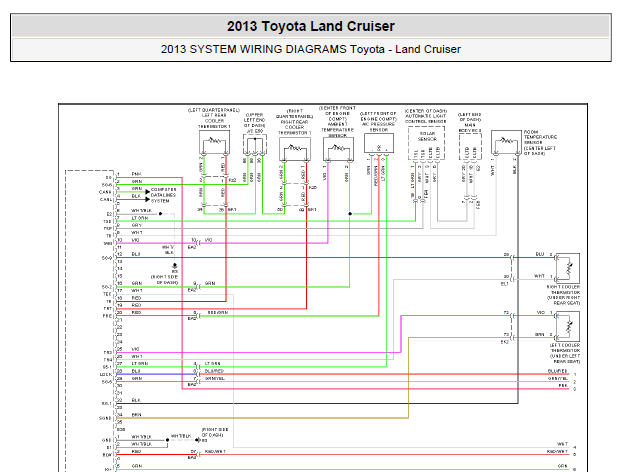This screenshot has width=629, height=472.
Task: Click the Left Rear Cooler Thermistor 1 symbol
Action: pos(214,143)
